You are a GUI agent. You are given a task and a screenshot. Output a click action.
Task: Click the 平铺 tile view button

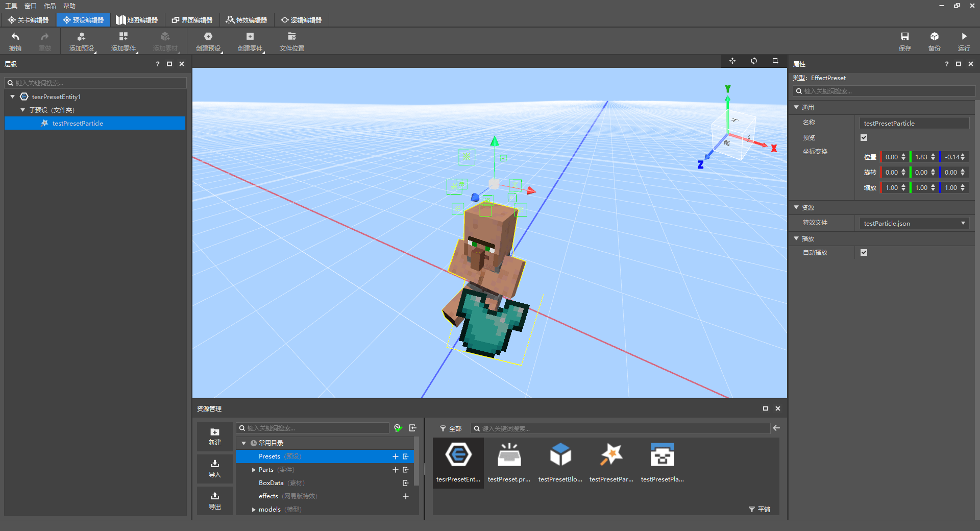[x=759, y=509]
